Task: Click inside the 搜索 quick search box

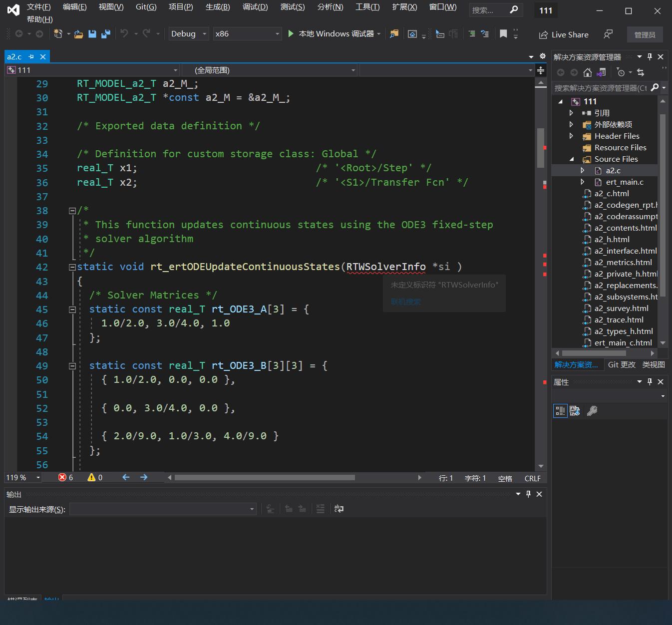Action: coord(492,9)
